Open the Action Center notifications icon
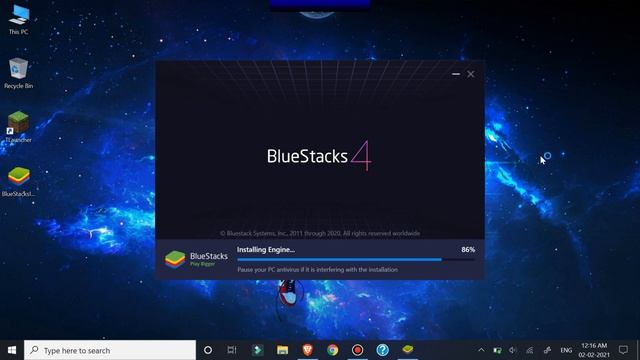The width and height of the screenshot is (640, 360). pos(623,350)
